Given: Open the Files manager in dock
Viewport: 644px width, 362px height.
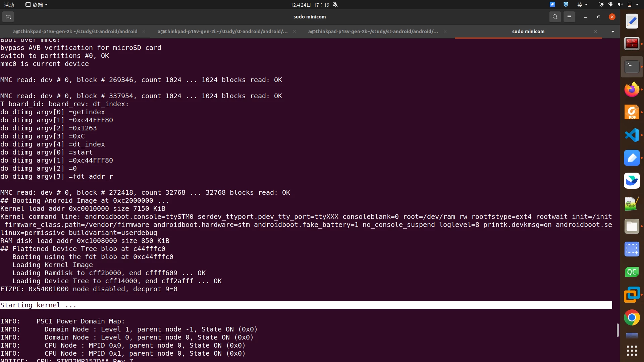Looking at the screenshot, I should 632,226.
